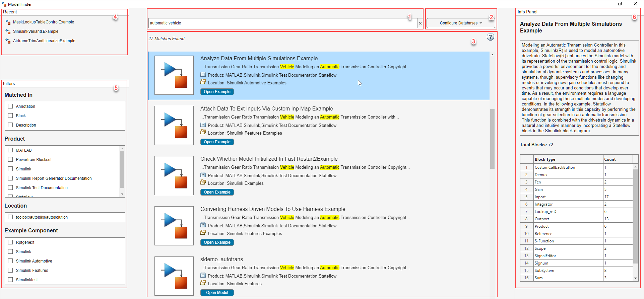Click the Count column header

coord(618,159)
